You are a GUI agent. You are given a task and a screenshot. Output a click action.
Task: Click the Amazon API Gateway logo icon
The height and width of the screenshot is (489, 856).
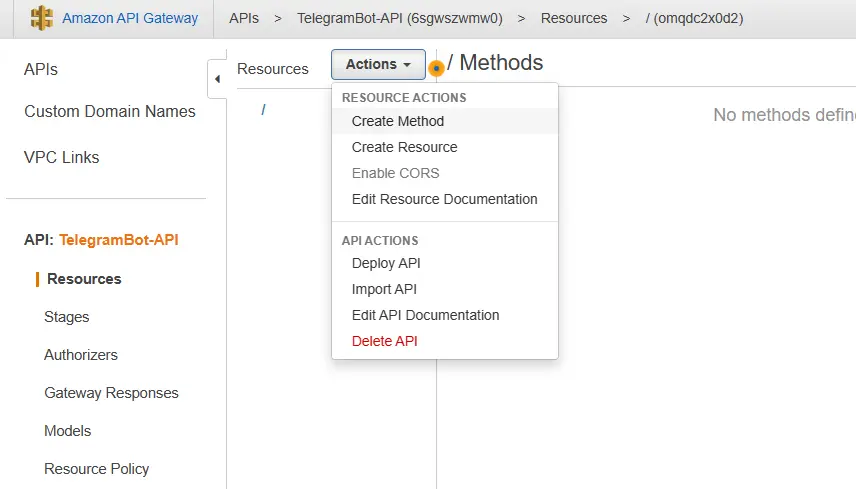41,18
